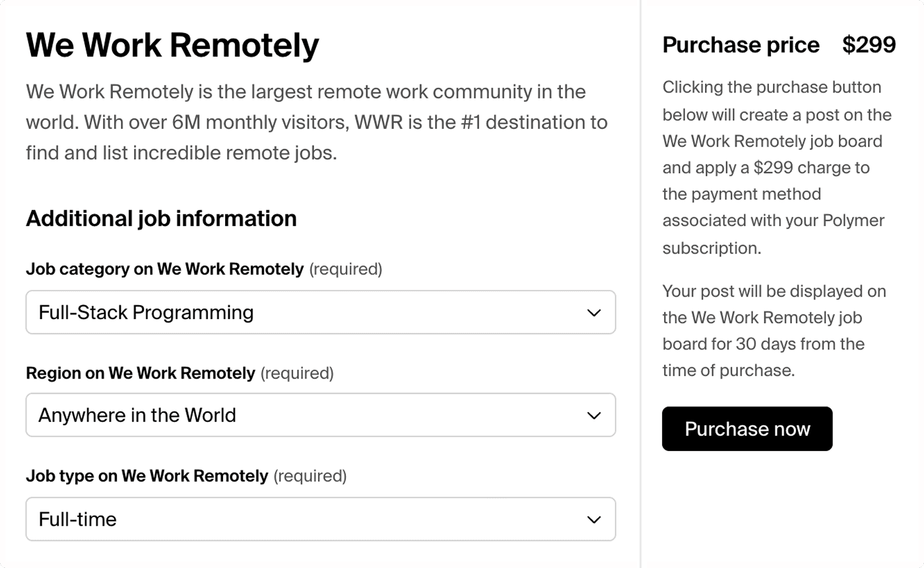Click the Additional job information heading
This screenshot has height=568, width=924.
point(161,218)
